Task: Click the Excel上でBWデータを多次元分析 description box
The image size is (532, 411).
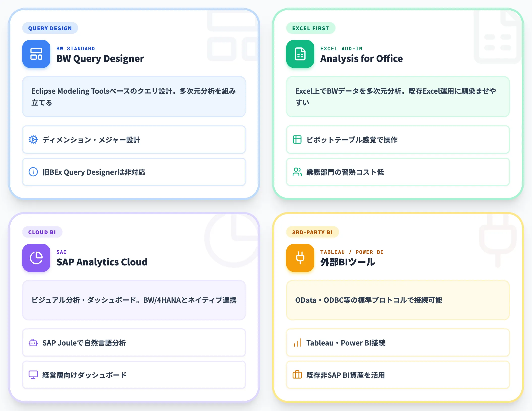Action: (398, 97)
